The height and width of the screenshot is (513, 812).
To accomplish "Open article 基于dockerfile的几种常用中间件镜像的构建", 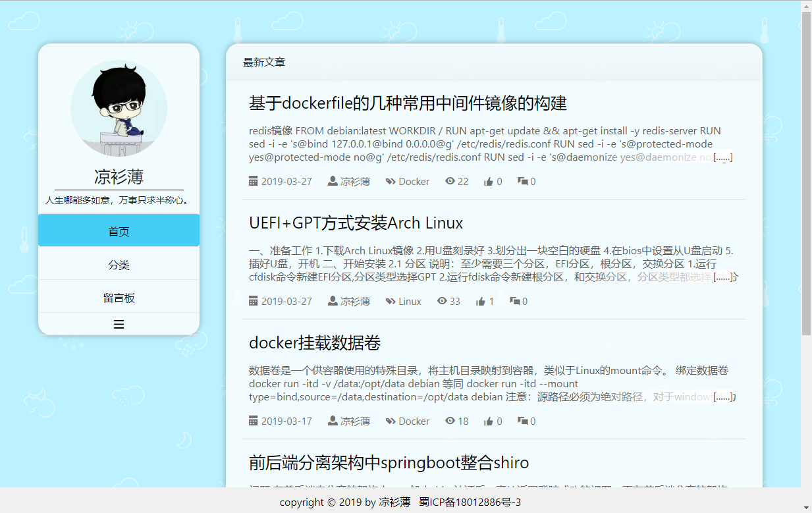I will pos(408,103).
